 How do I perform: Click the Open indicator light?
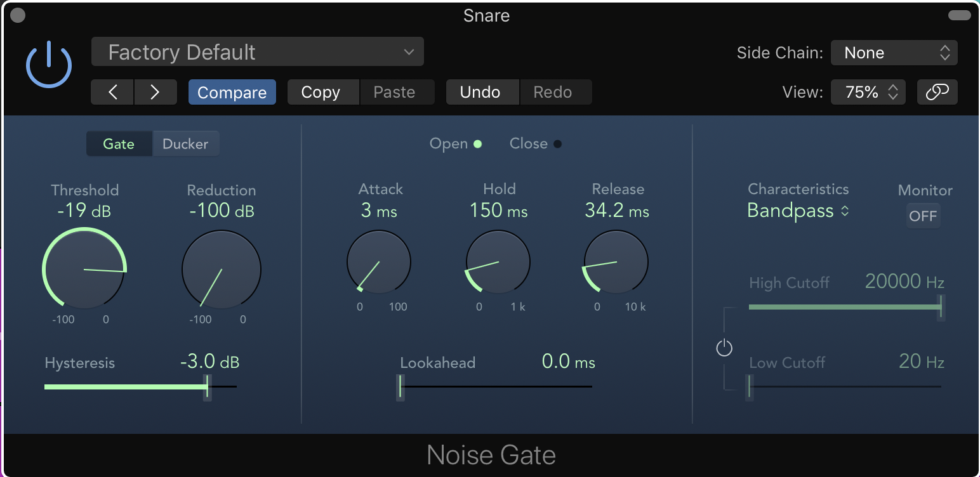[477, 144]
